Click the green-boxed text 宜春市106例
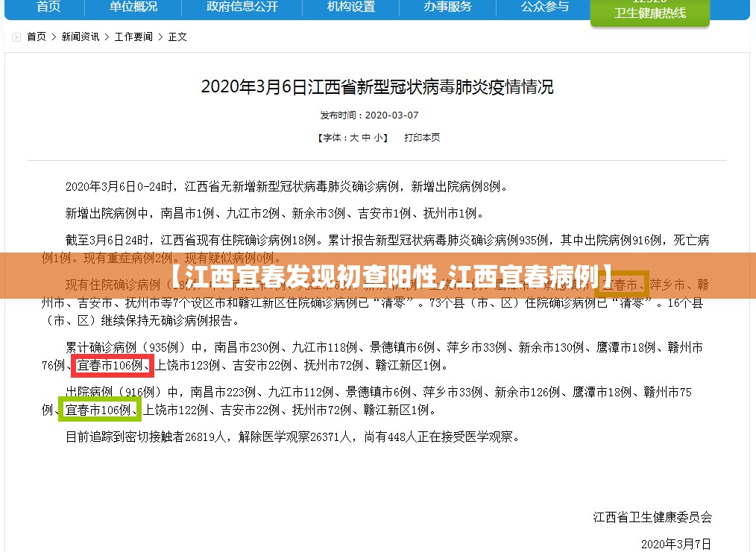The height and width of the screenshot is (552, 756). coord(100,410)
